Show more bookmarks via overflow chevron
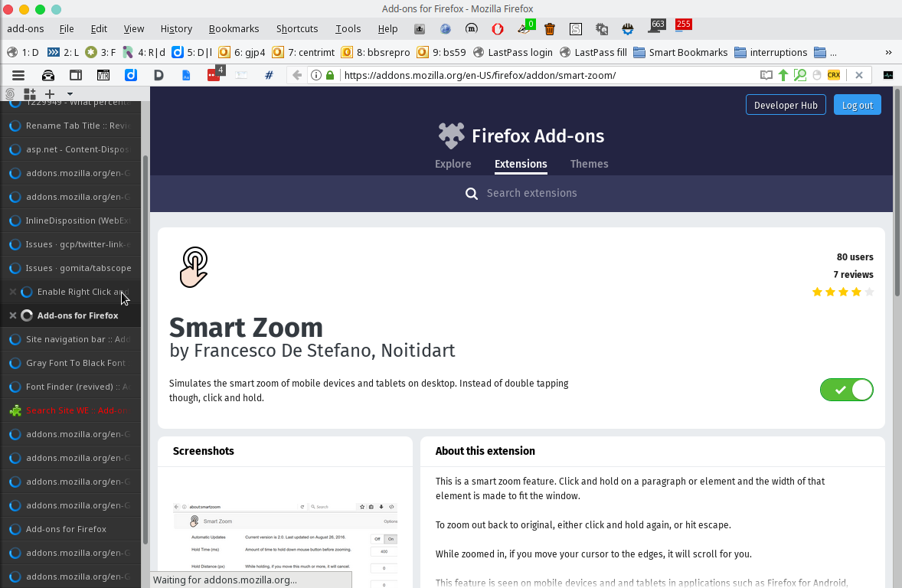Viewport: 902px width, 588px height. click(888, 52)
